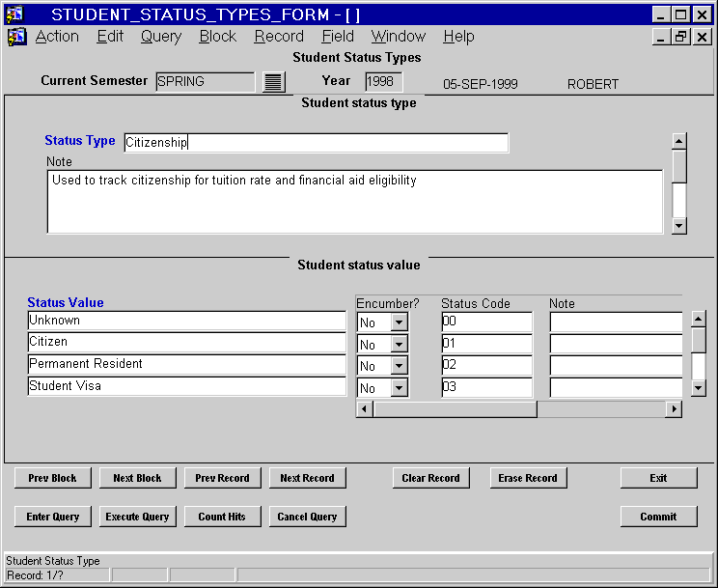Image resolution: width=718 pixels, height=588 pixels.
Task: Click the status type block scroll-up arrow
Action: click(679, 142)
